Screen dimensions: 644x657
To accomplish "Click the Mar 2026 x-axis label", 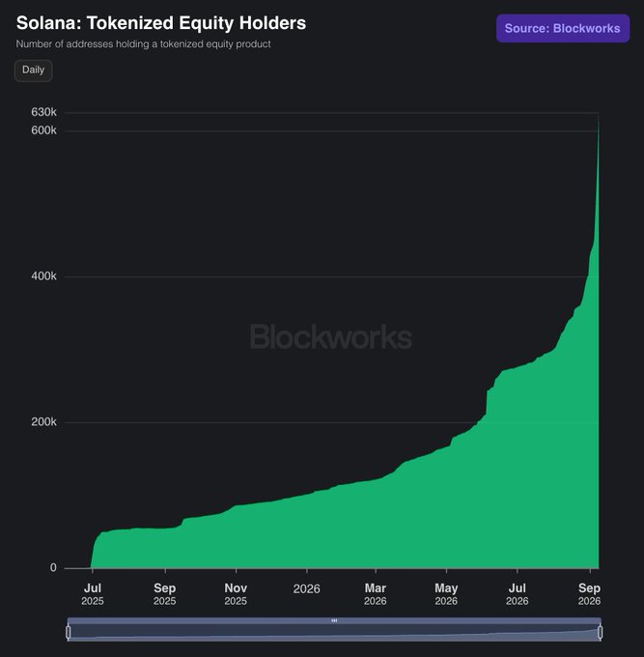I will pos(376,594).
